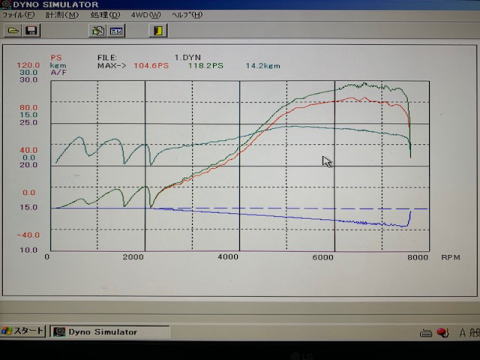
Task: Exit via the yellow door icon
Action: coord(158,31)
